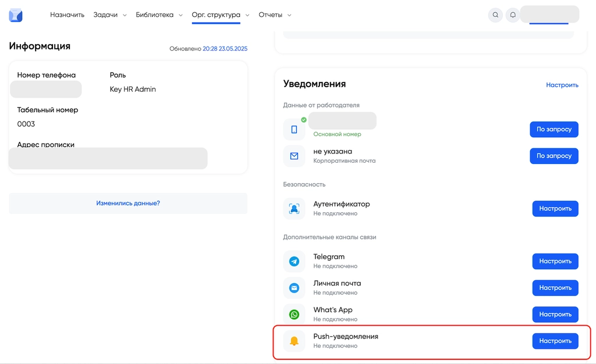Click the phone icon for main number
The width and height of the screenshot is (596, 364).
coord(294,129)
